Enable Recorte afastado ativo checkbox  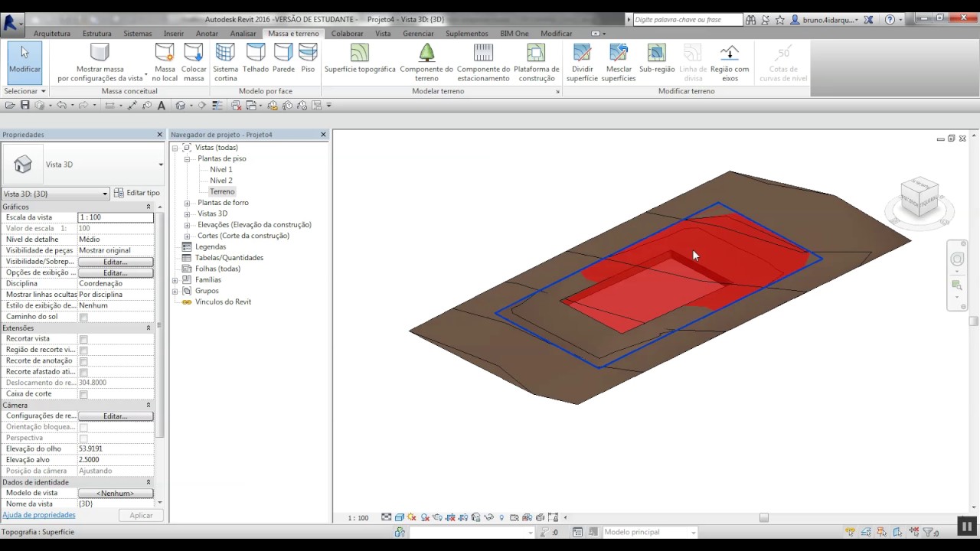[83, 372]
